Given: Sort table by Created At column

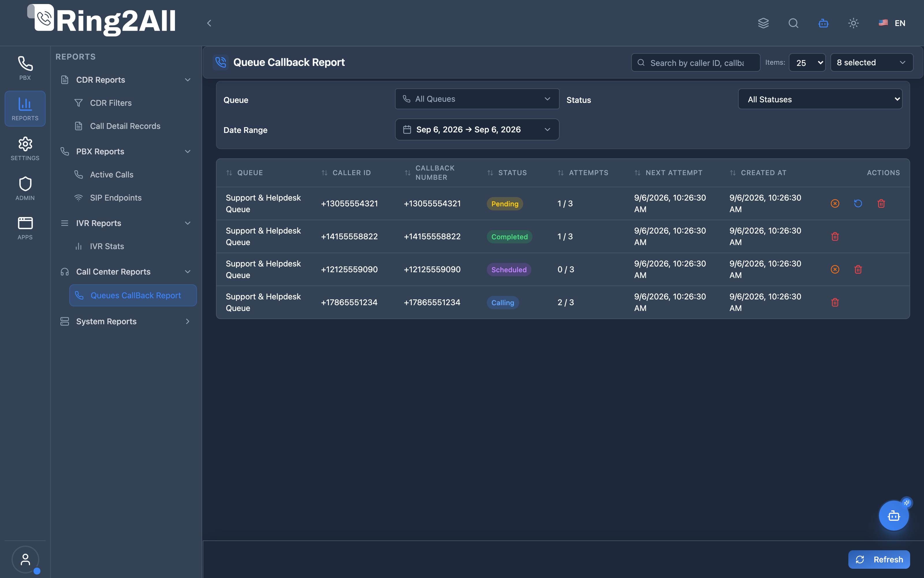Looking at the screenshot, I should point(758,173).
